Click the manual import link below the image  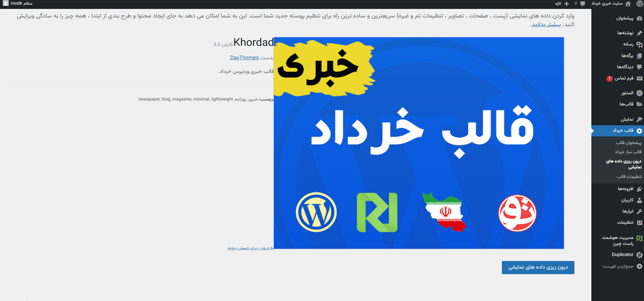[251, 248]
